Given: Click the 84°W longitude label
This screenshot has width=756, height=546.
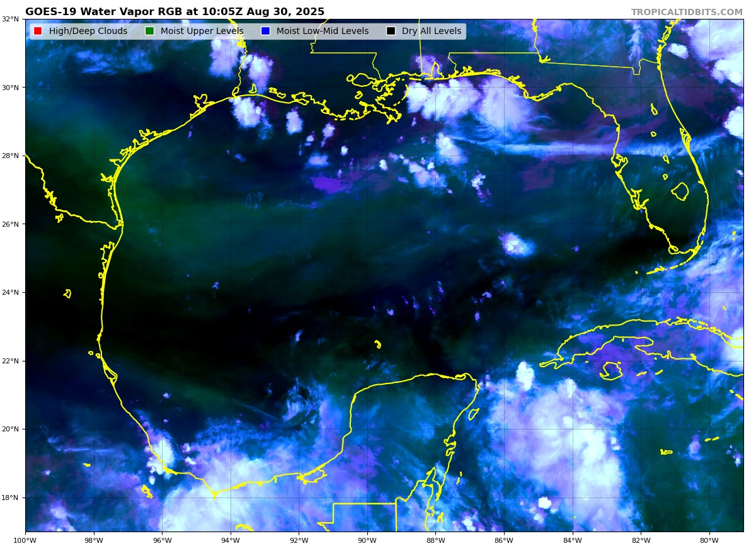Looking at the screenshot, I should coord(573,540).
